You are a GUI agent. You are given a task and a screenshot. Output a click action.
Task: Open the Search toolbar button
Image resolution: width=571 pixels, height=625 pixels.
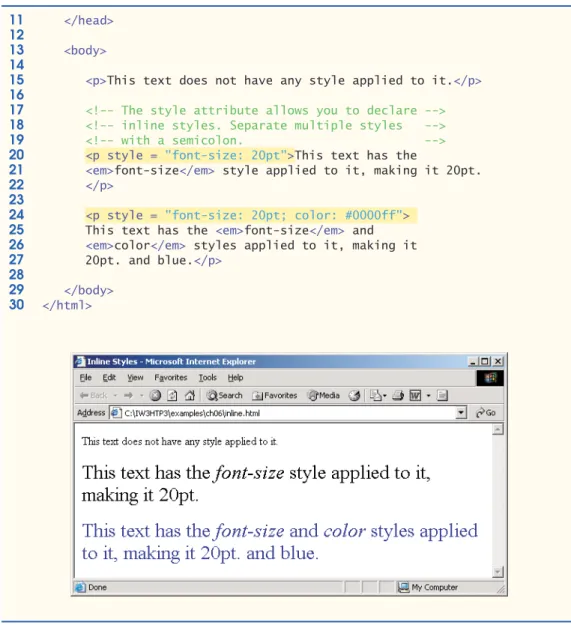[225, 395]
